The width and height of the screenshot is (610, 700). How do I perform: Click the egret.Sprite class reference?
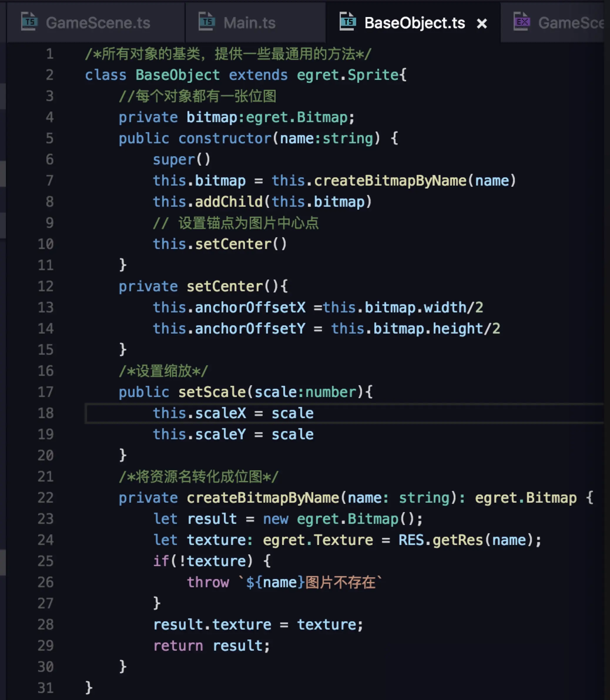(347, 75)
